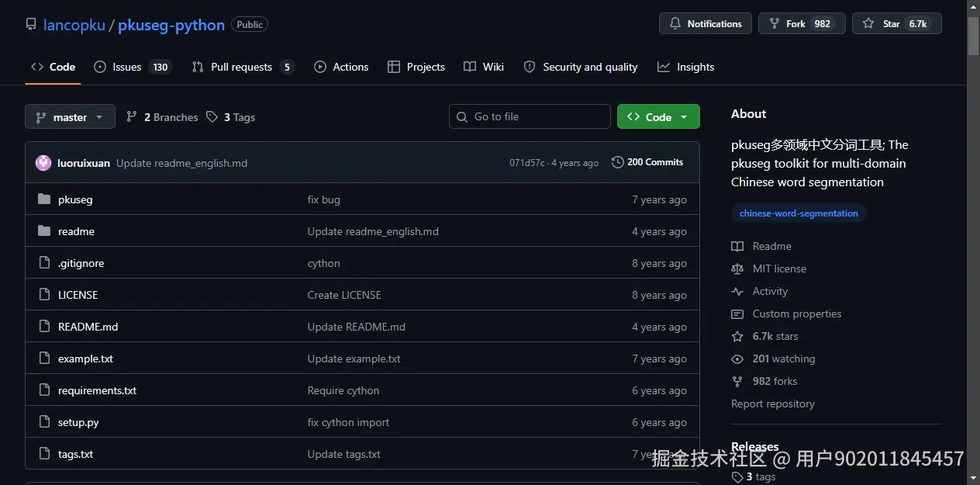Image resolution: width=980 pixels, height=485 pixels.
Task: Click the file icon beside LICENSE
Action: point(43,295)
